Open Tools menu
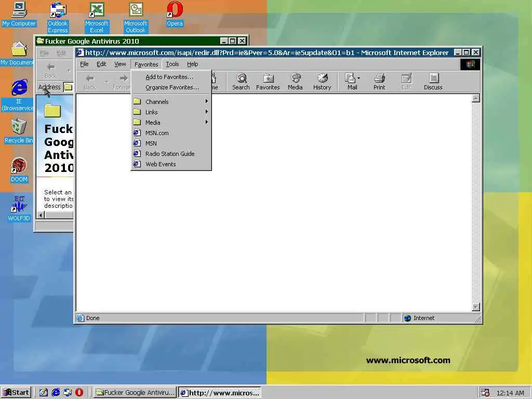Screen dimensions: 532x399 (172, 64)
